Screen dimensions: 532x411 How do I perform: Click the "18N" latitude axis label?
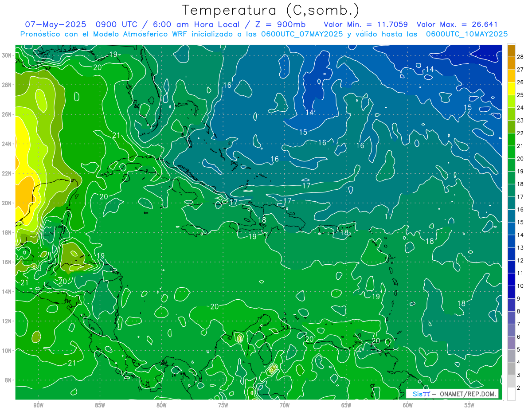pyautogui.click(x=8, y=232)
